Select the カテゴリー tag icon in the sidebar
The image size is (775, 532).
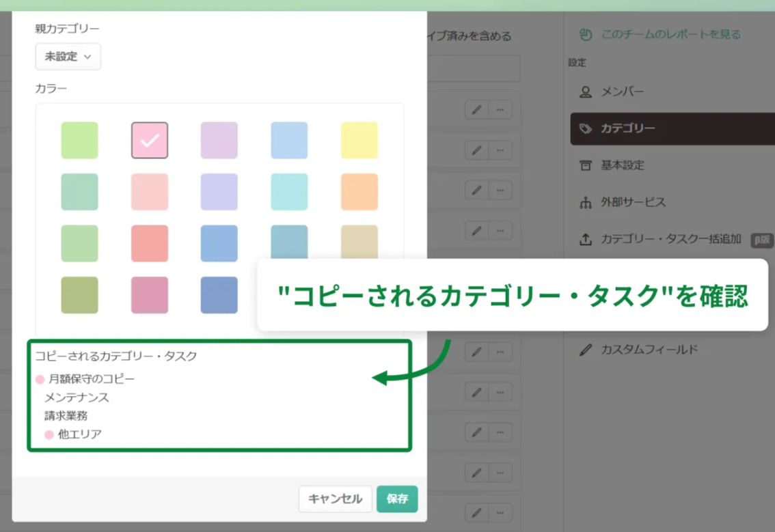point(586,128)
